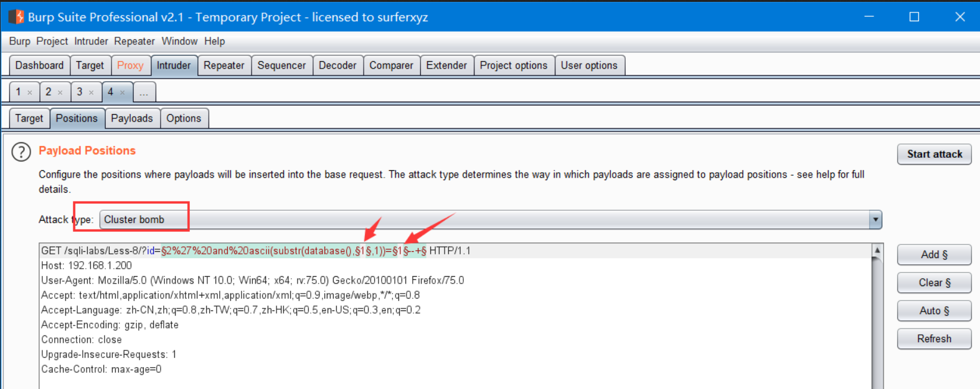
Task: Open the Burp menu
Action: click(19, 41)
